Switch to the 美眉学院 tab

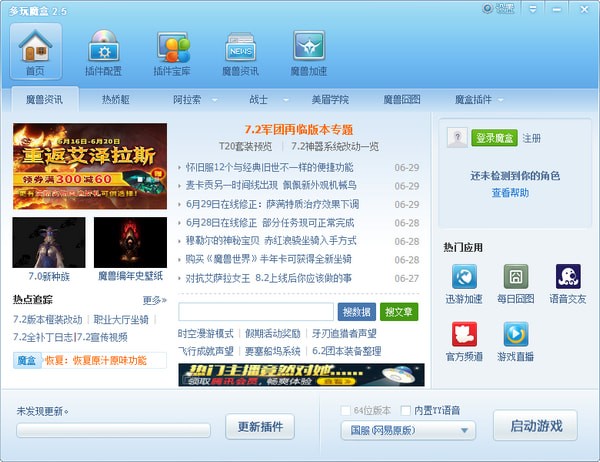pos(330,100)
